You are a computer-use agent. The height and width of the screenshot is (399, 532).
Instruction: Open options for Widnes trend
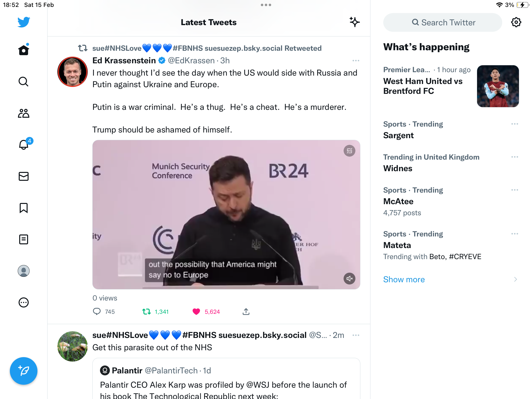click(515, 157)
